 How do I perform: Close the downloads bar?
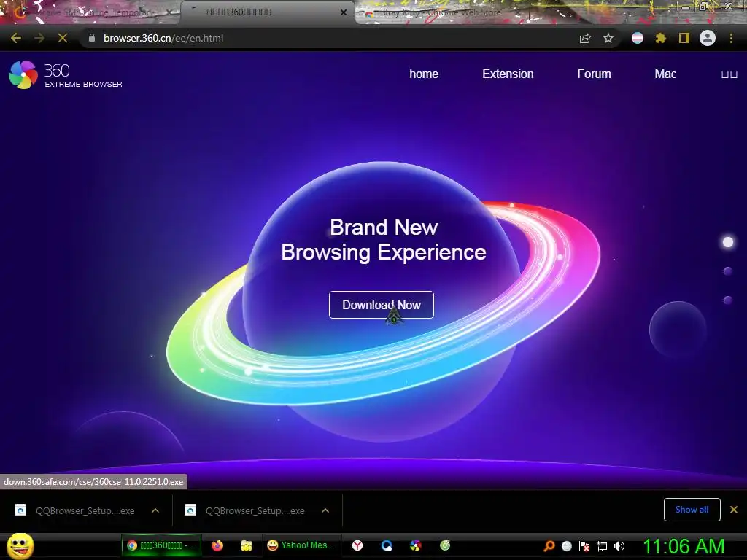click(x=734, y=510)
